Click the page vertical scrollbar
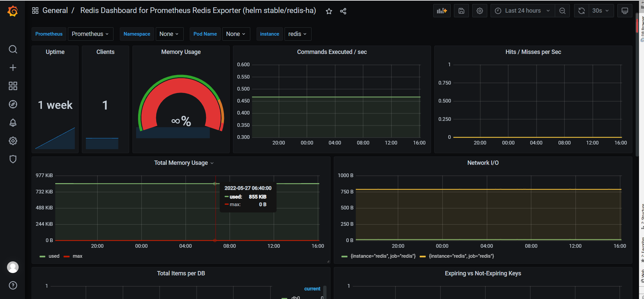 (637, 85)
